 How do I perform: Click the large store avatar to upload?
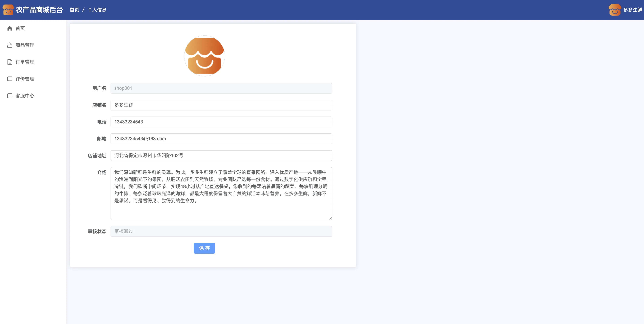pos(205,56)
